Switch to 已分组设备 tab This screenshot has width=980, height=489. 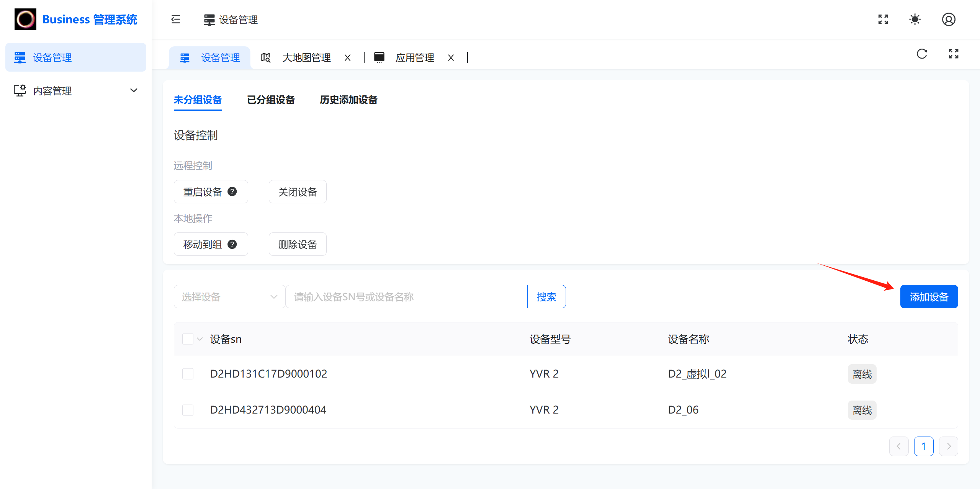[270, 100]
